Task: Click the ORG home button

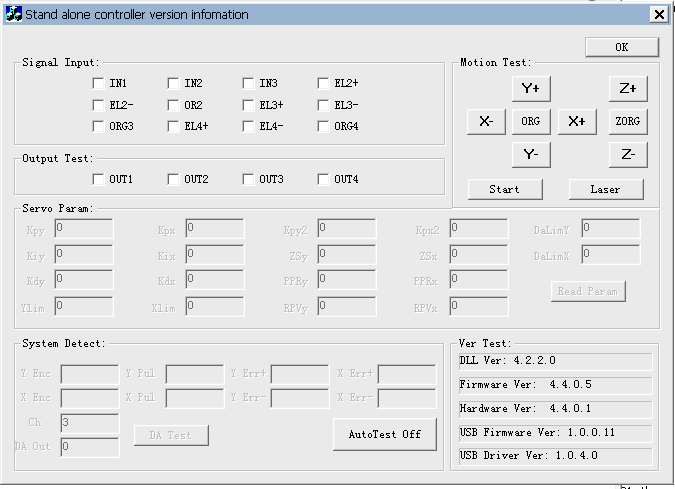Action: pos(531,122)
